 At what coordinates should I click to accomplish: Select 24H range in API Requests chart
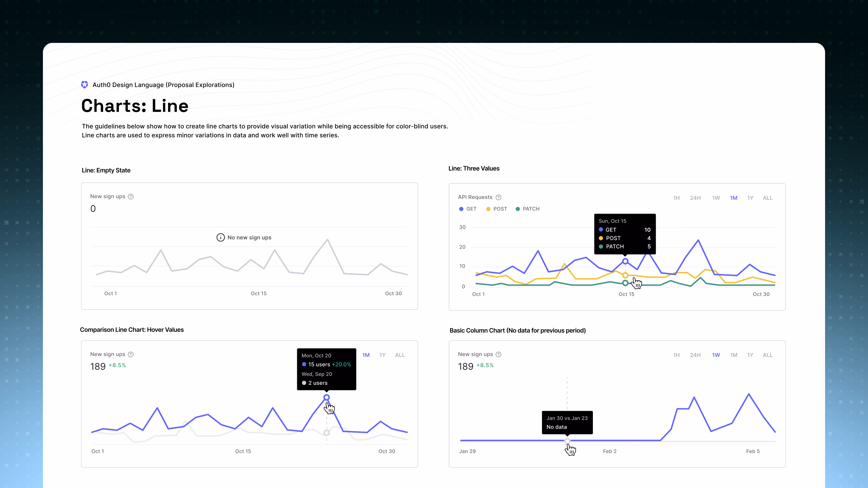(x=695, y=198)
